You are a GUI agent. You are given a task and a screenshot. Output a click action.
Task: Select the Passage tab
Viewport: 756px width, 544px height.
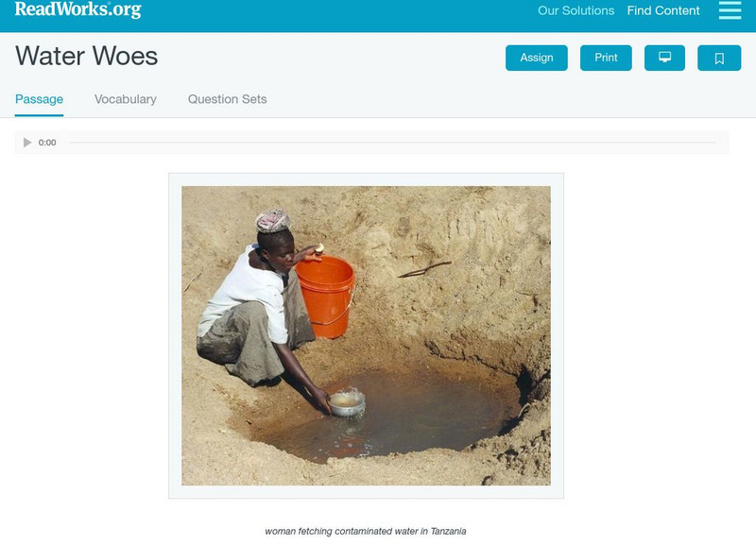click(x=39, y=99)
